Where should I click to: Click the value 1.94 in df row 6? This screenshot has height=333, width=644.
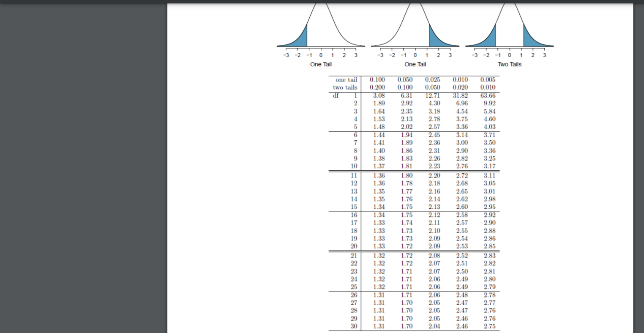coord(407,135)
